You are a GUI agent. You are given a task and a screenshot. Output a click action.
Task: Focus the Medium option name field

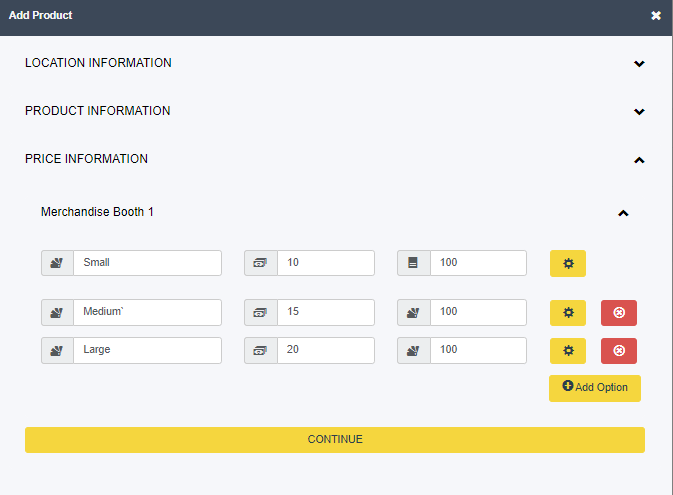(147, 313)
